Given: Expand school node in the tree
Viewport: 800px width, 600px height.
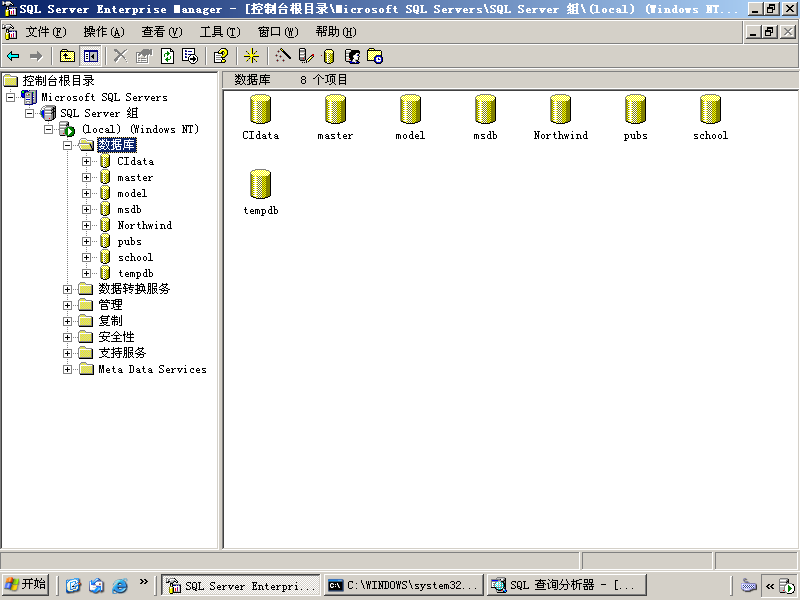Looking at the screenshot, I should [x=86, y=258].
